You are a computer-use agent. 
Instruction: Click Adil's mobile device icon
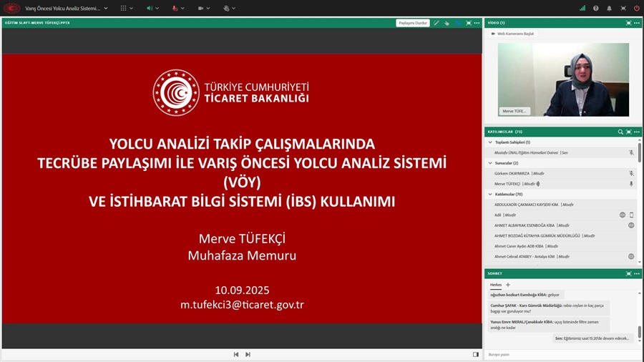click(631, 215)
